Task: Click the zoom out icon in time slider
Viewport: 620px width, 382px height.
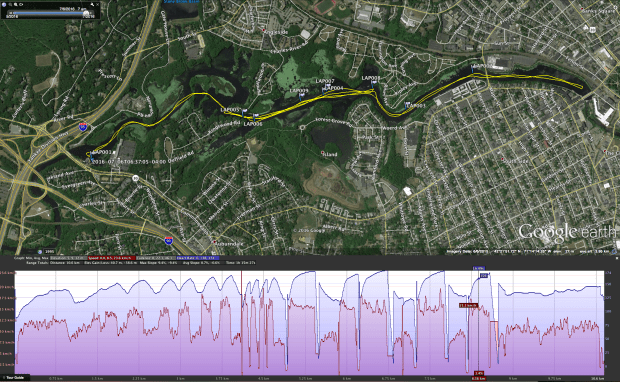Action: 10,4
